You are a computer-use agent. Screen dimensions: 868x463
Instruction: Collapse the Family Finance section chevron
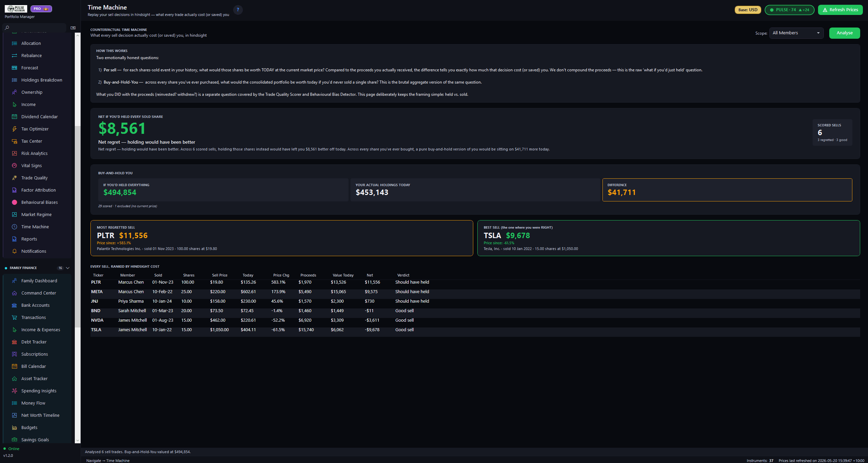68,268
